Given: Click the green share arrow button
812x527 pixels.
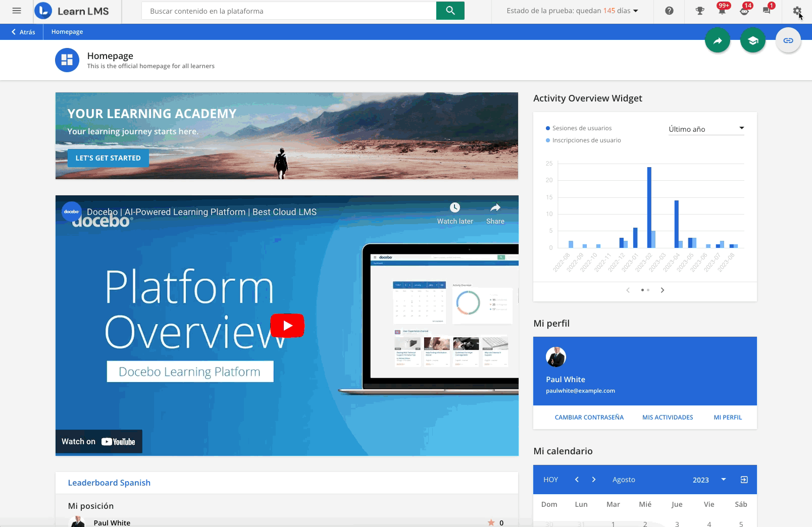Looking at the screenshot, I should (718, 41).
